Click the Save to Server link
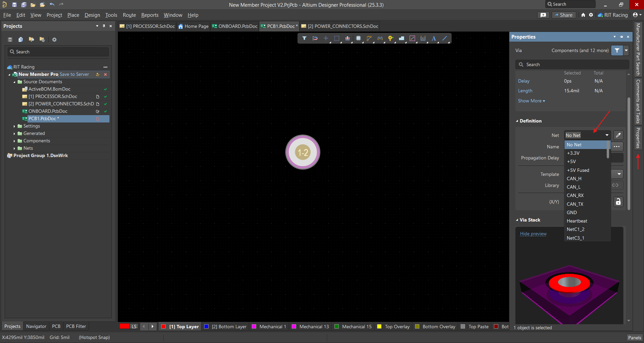Image resolution: width=644 pixels, height=343 pixels. coord(74,75)
